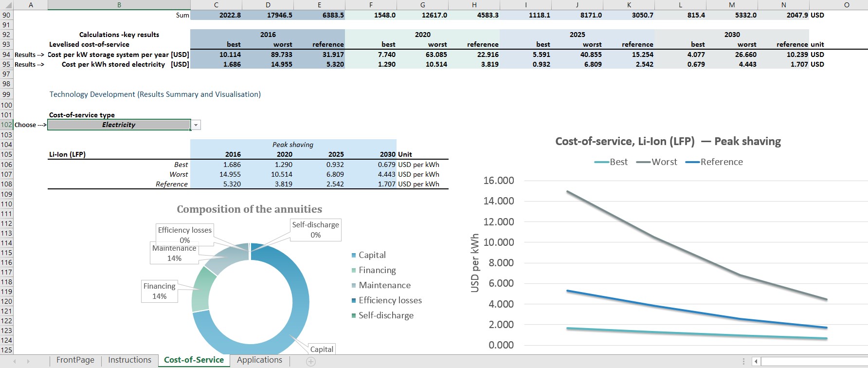Select the 2030 Best value 0.679 in summary table
Viewport: 868px width, 368px height.
371,165
